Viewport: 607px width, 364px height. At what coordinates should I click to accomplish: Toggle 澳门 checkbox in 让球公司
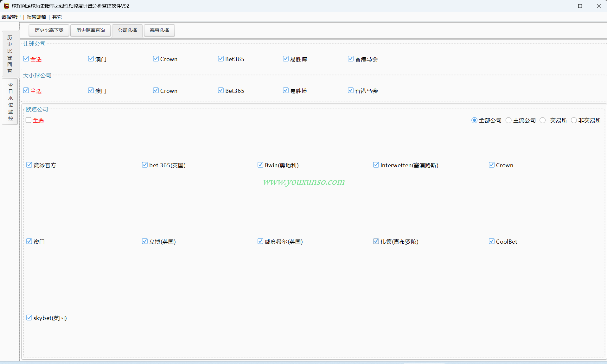pos(91,59)
